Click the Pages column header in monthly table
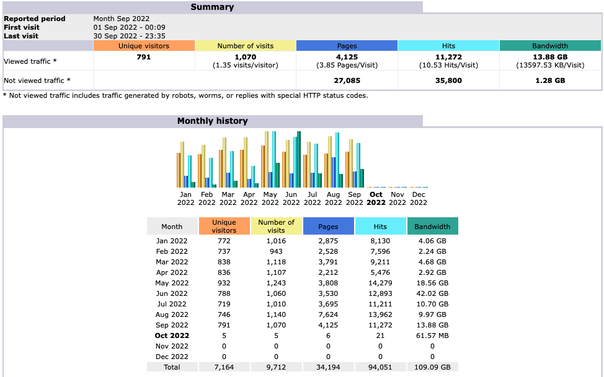This screenshot has height=377, width=604. coord(328,226)
